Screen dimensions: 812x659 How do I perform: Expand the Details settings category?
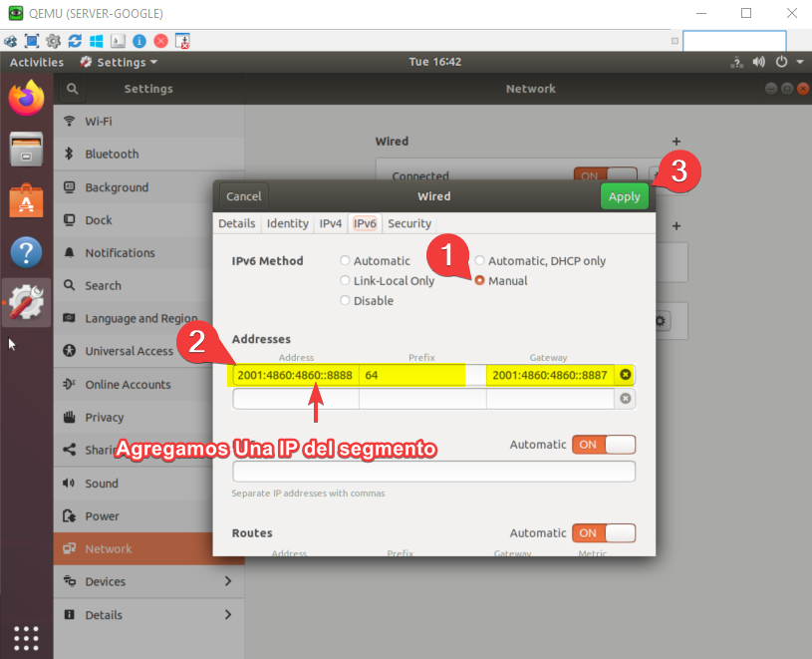click(x=148, y=614)
